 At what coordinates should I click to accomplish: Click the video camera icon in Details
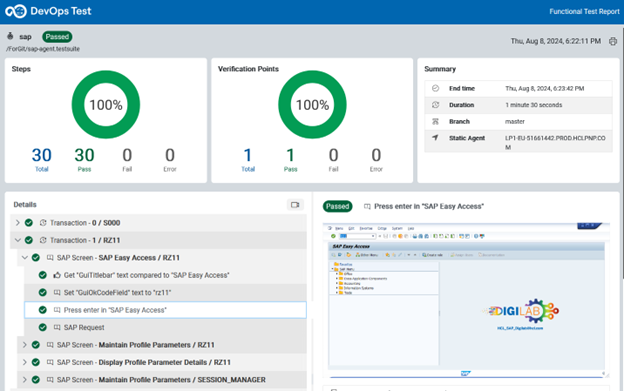click(x=295, y=205)
